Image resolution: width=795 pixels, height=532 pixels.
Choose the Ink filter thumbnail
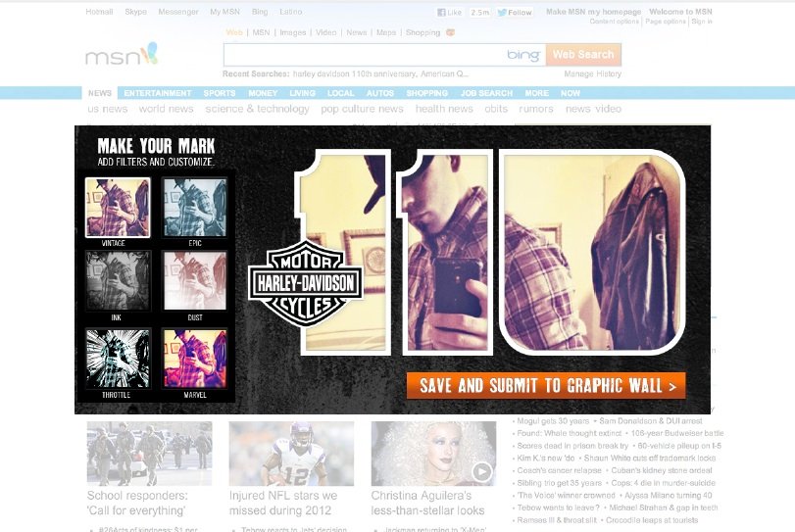118,280
